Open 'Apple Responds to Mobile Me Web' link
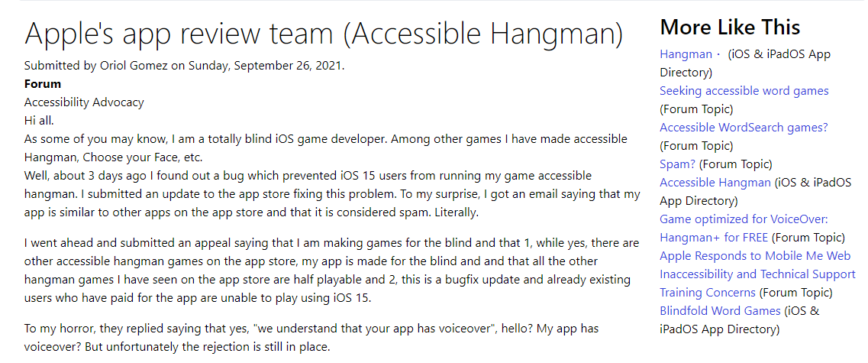 (754, 256)
